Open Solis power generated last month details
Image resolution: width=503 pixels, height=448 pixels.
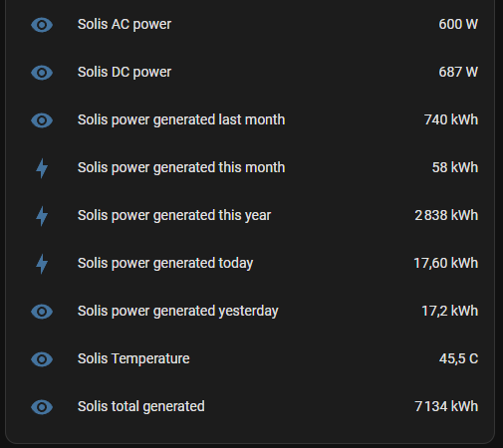coord(181,120)
